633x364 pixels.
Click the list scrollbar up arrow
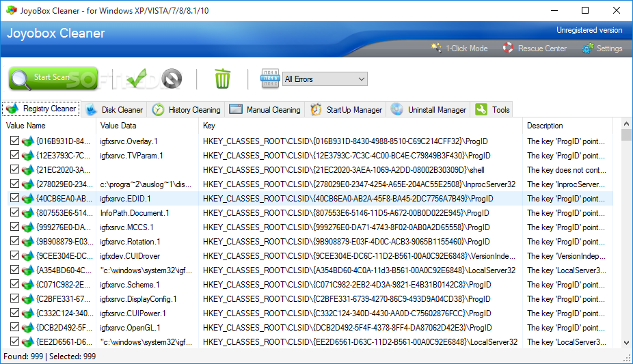(626, 124)
